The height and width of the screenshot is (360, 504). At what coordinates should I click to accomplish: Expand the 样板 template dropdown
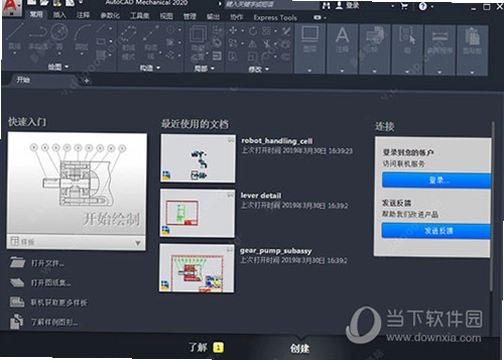coord(138,243)
